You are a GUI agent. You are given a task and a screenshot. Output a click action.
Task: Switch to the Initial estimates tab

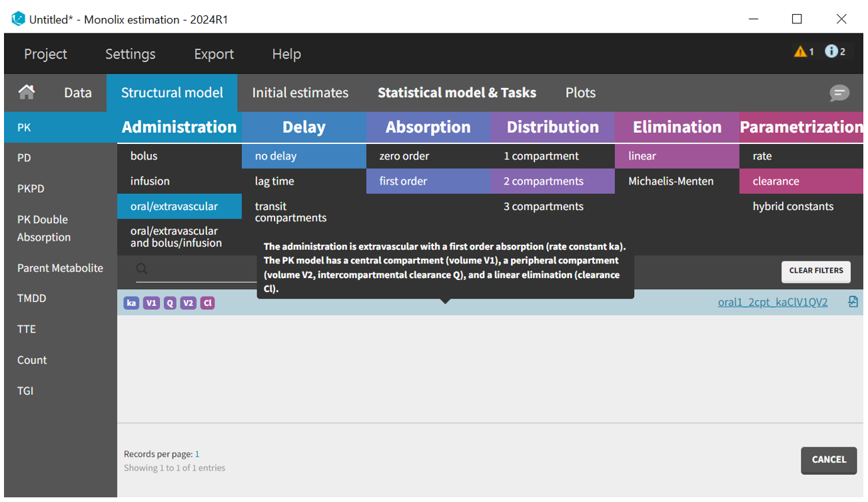tap(300, 93)
